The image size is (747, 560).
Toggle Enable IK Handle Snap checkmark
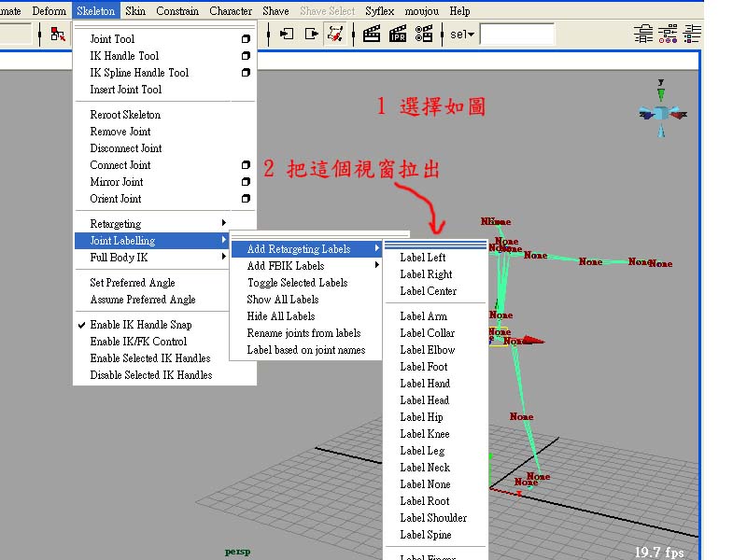point(82,325)
